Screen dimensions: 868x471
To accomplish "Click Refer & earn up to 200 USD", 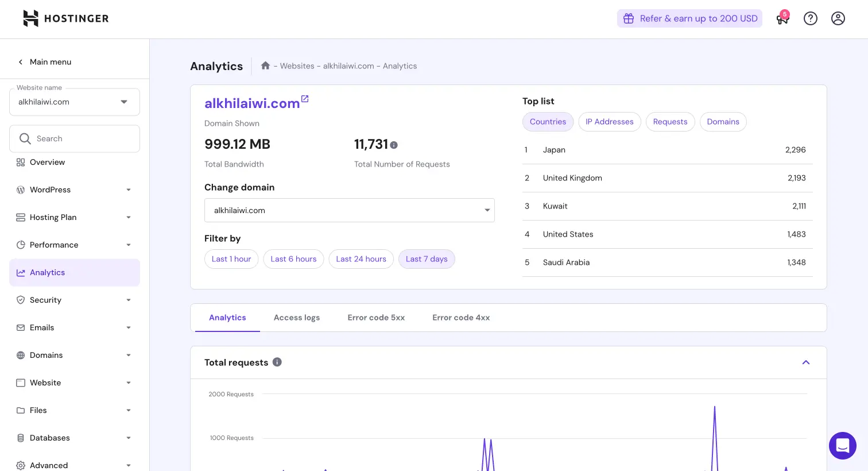I will tap(689, 18).
